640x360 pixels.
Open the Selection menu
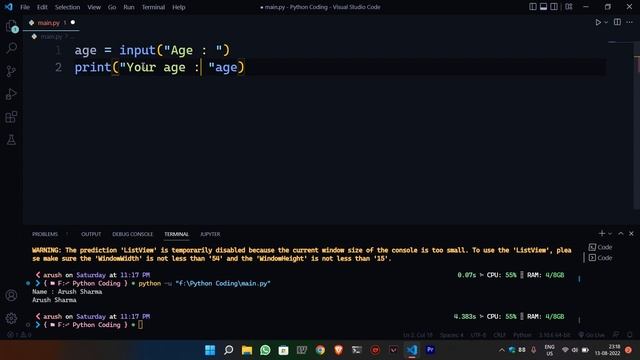67,7
